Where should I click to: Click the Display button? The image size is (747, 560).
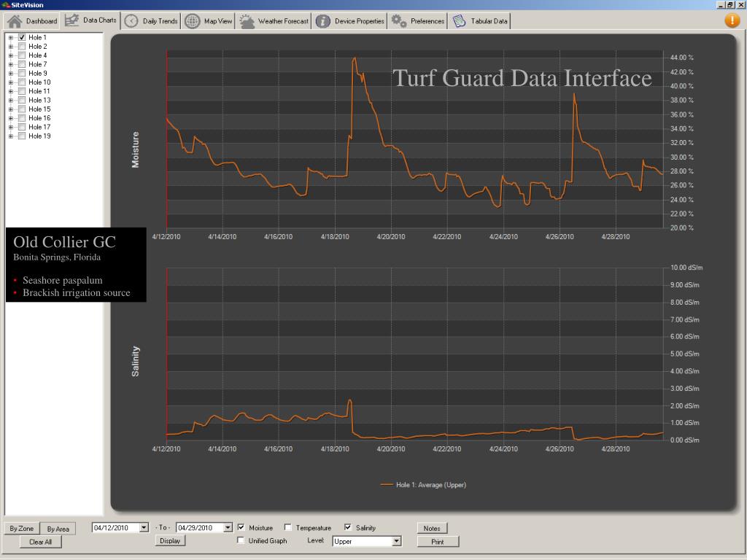tap(170, 541)
